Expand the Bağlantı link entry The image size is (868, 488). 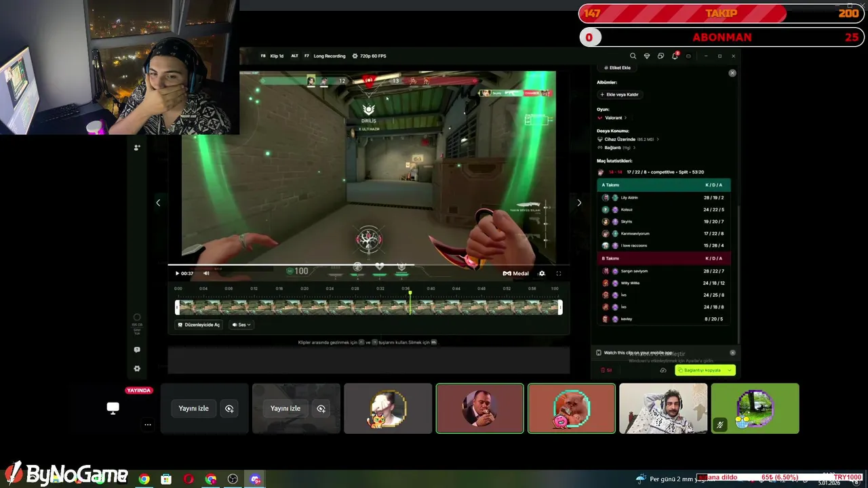[617, 148]
